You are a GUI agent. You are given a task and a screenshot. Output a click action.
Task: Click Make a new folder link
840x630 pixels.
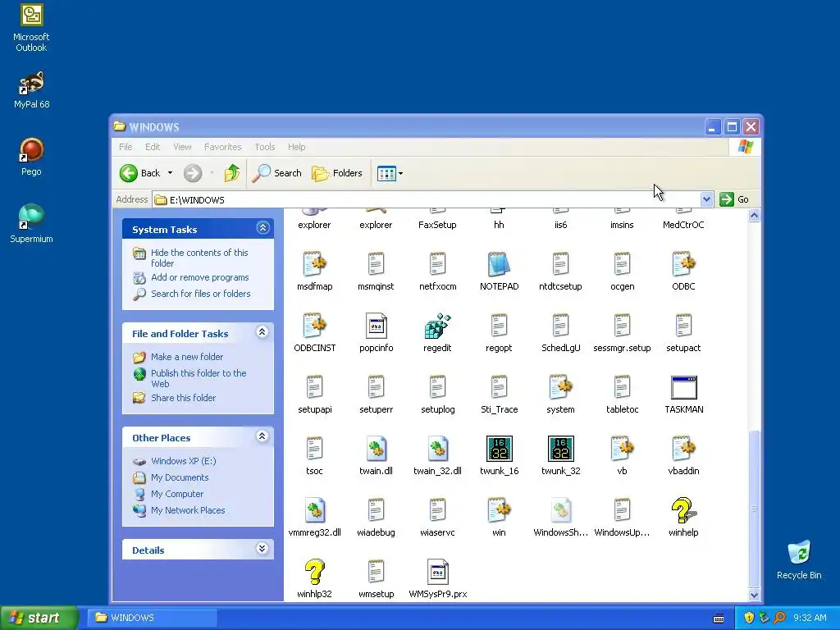click(187, 357)
